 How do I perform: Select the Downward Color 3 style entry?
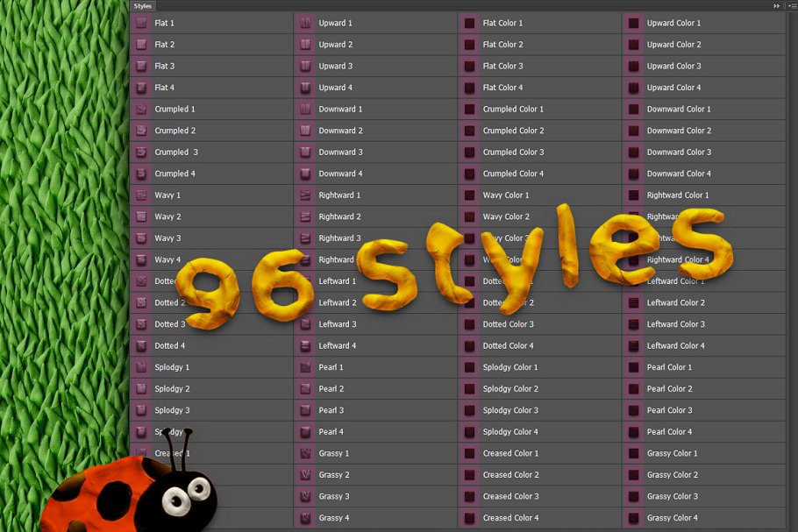(x=679, y=153)
